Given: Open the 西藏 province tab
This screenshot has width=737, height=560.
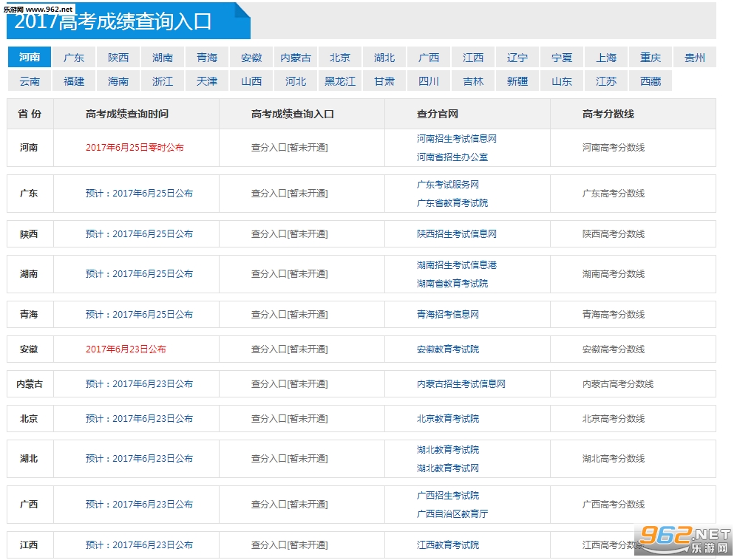Looking at the screenshot, I should point(651,81).
